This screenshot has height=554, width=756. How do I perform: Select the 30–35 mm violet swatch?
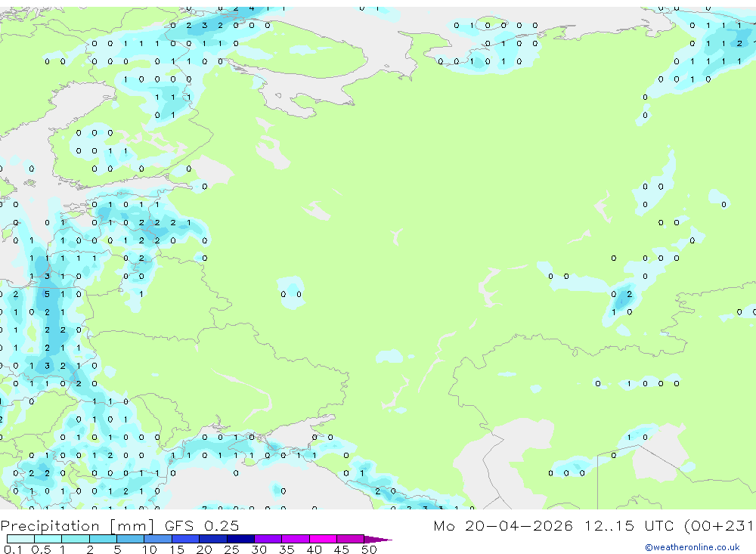click(x=268, y=539)
